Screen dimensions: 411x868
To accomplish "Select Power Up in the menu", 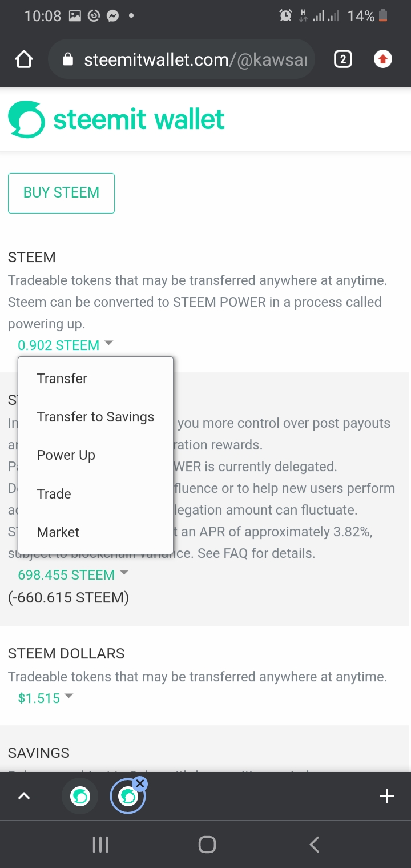I will click(66, 455).
